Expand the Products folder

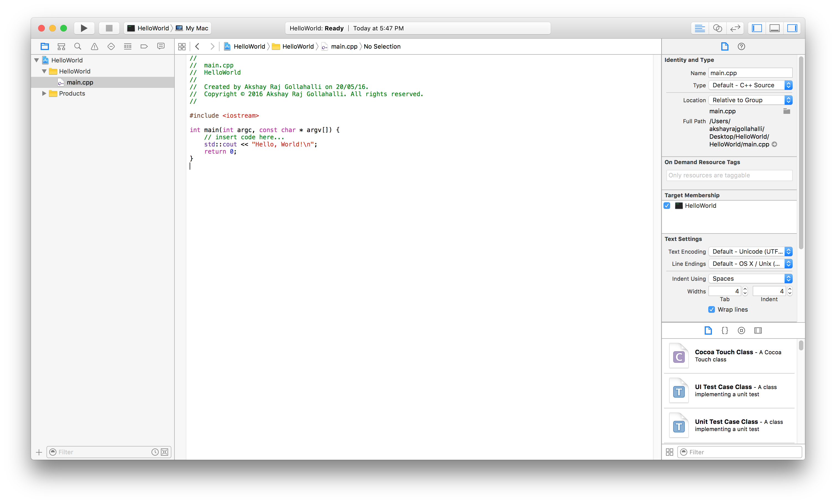pos(44,93)
